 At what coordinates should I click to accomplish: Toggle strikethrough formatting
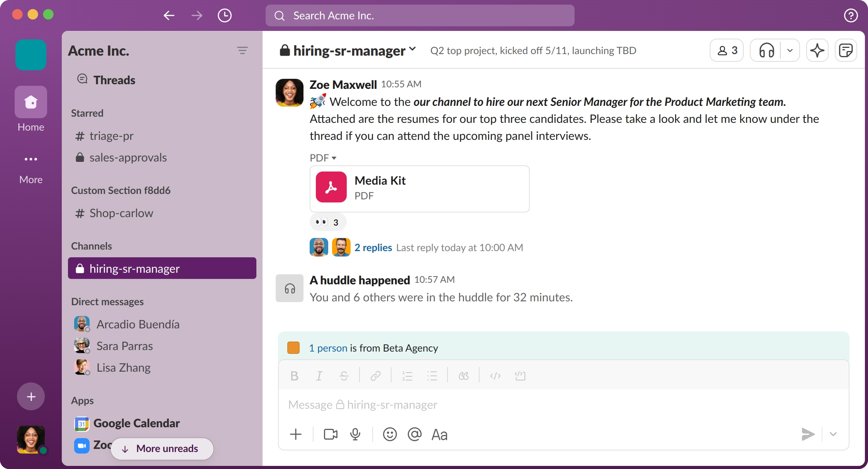point(344,376)
